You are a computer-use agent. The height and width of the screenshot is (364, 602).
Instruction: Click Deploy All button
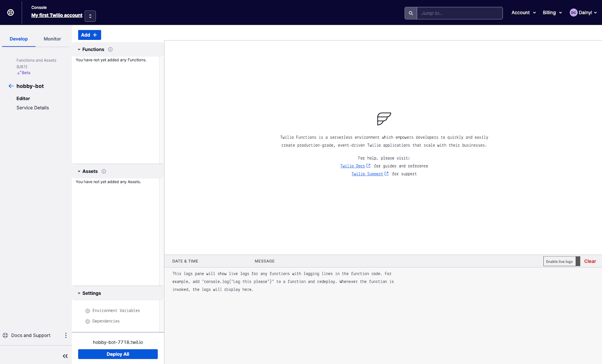coord(118,354)
